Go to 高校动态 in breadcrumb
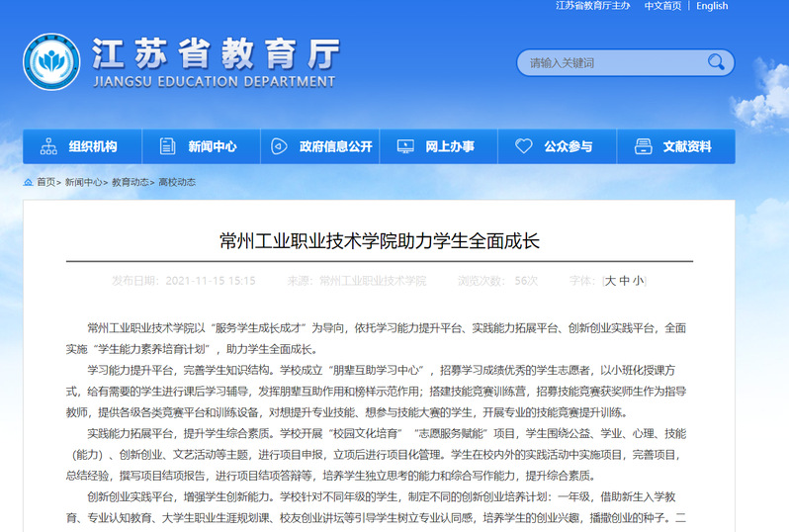789x532 pixels. click(178, 182)
